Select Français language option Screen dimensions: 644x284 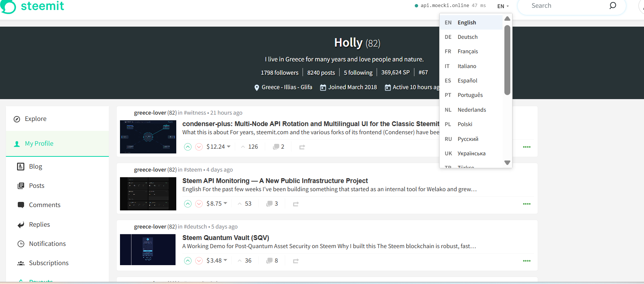click(x=471, y=51)
